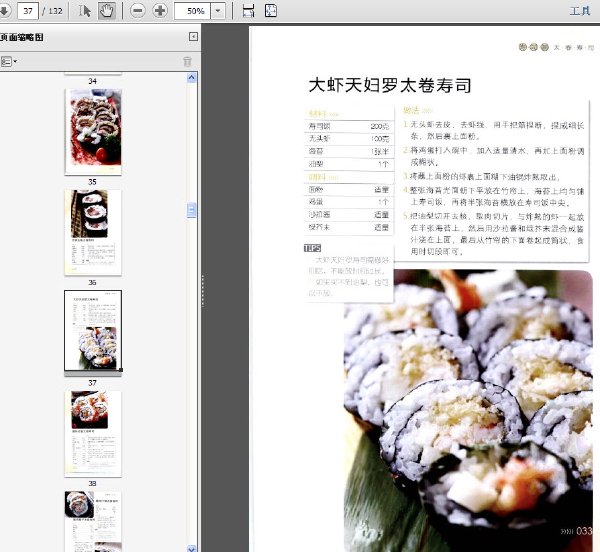This screenshot has width=600, height=552.
Task: Click the thumbnail label 35
Action: pyautogui.click(x=92, y=182)
